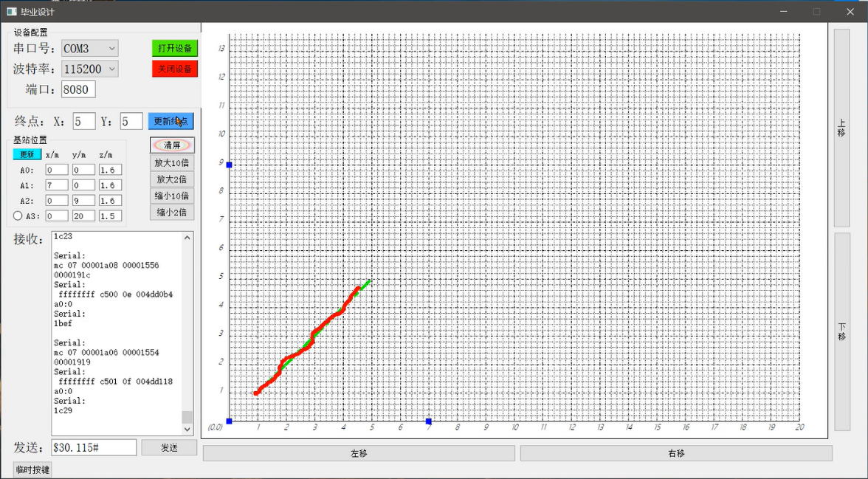868x479 pixels.
Task: Open the 串口号 COM3 dropdown
Action: (112, 49)
